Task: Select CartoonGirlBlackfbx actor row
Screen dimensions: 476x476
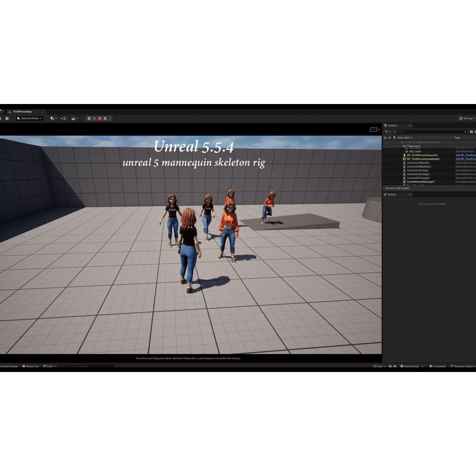Action: pos(429,163)
